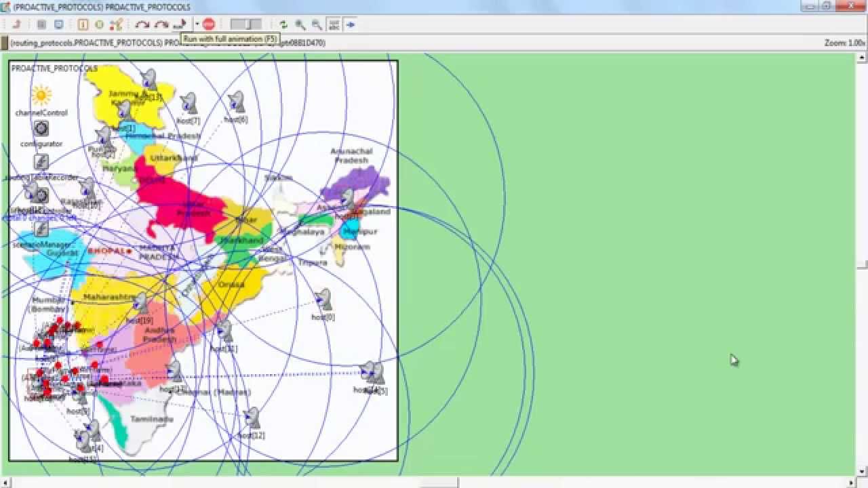
Task: Open the run-mode dropdown arrow beside Stop
Action: [197, 24]
